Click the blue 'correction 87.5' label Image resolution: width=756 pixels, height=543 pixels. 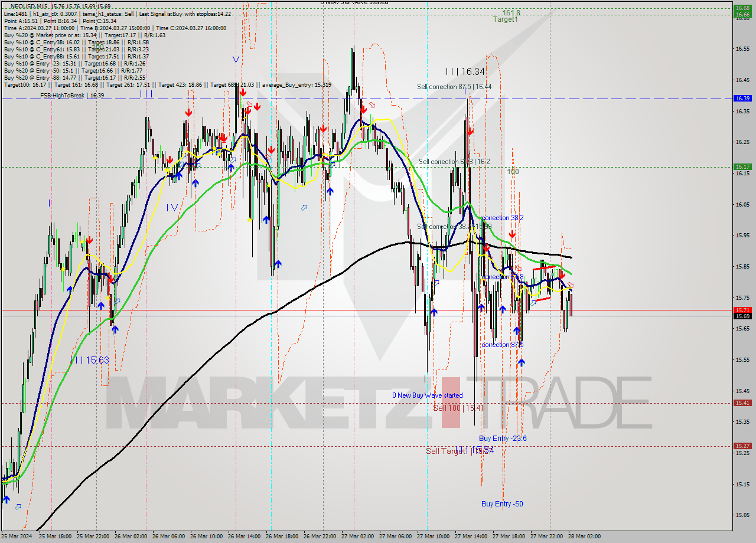click(x=502, y=345)
